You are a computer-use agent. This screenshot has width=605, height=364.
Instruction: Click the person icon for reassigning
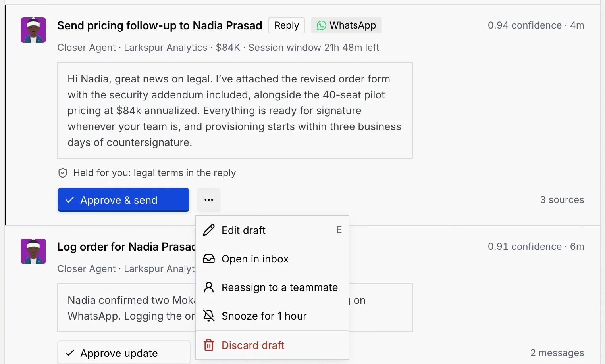tap(209, 287)
